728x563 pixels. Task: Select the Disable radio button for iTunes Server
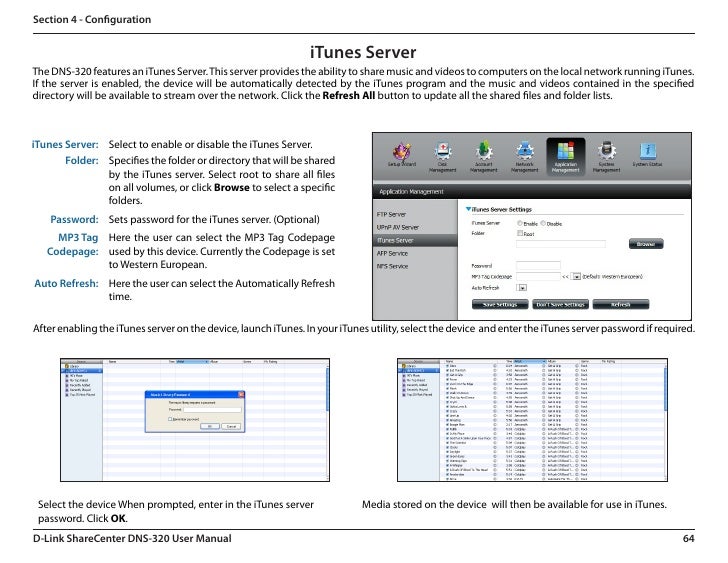[x=543, y=223]
